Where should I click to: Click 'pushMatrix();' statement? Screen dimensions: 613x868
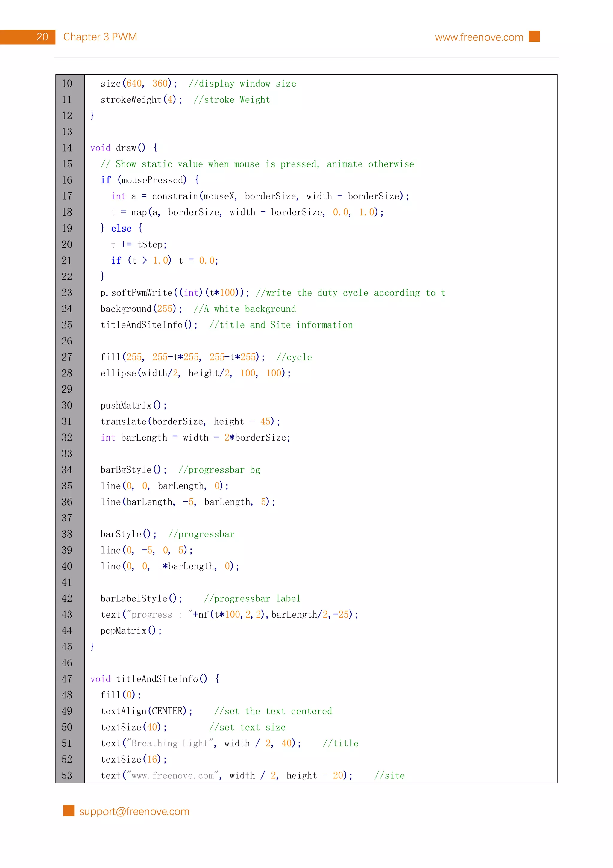(x=133, y=405)
